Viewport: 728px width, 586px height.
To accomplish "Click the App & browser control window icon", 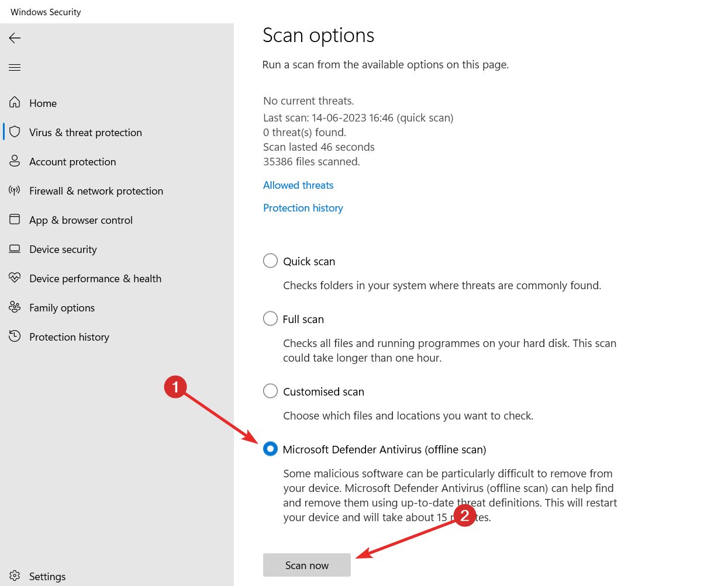I will click(x=15, y=219).
